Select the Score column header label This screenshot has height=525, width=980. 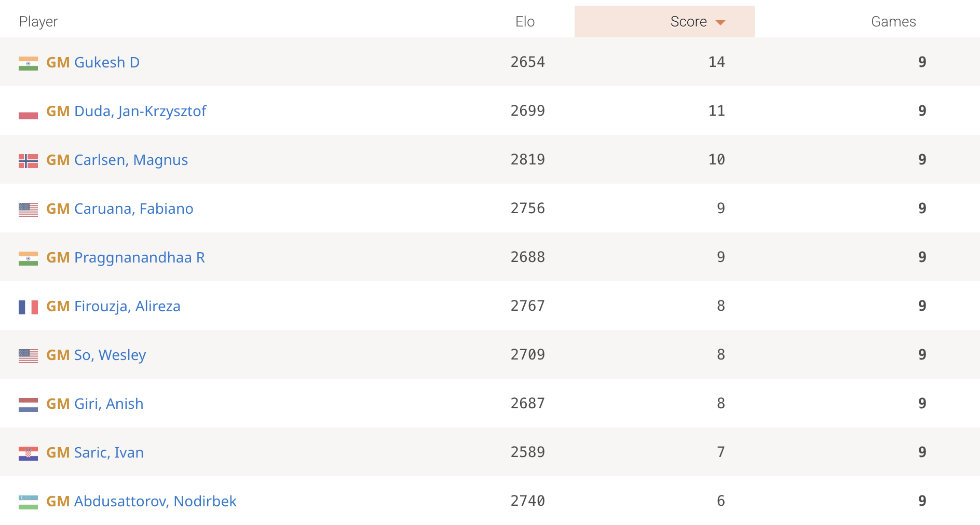click(688, 22)
